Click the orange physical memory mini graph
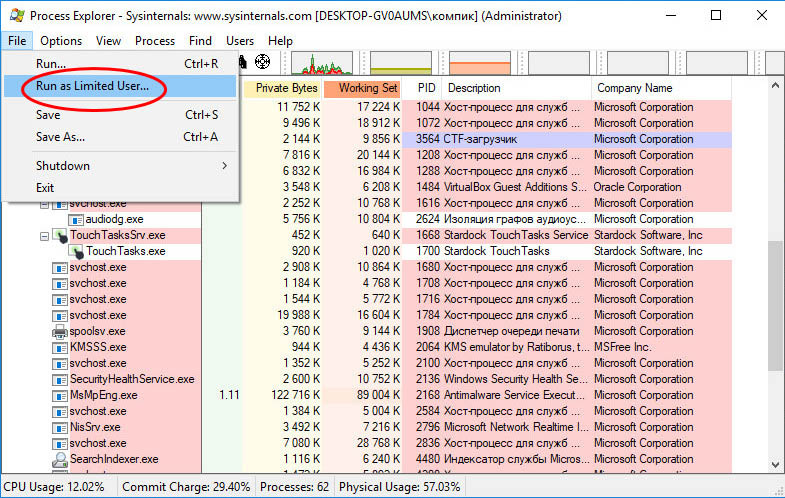This screenshot has height=498, width=785. (x=480, y=63)
